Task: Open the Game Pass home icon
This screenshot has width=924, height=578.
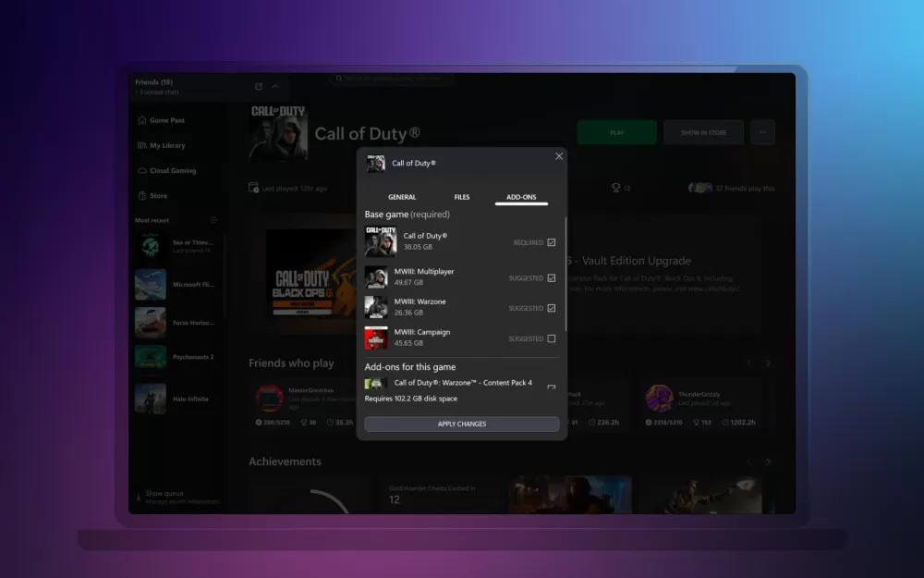Action: (142, 120)
